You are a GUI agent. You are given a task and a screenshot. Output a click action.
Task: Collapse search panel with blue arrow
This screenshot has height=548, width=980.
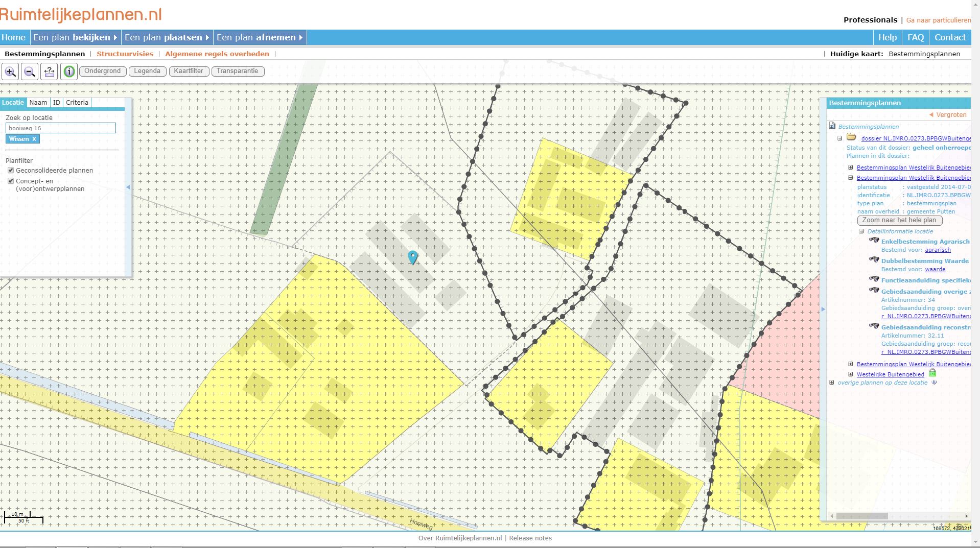pyautogui.click(x=127, y=187)
